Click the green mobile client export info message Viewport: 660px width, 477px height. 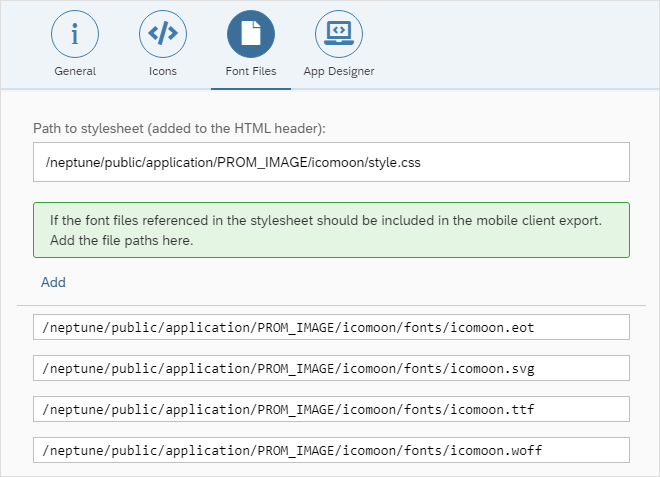(x=330, y=229)
